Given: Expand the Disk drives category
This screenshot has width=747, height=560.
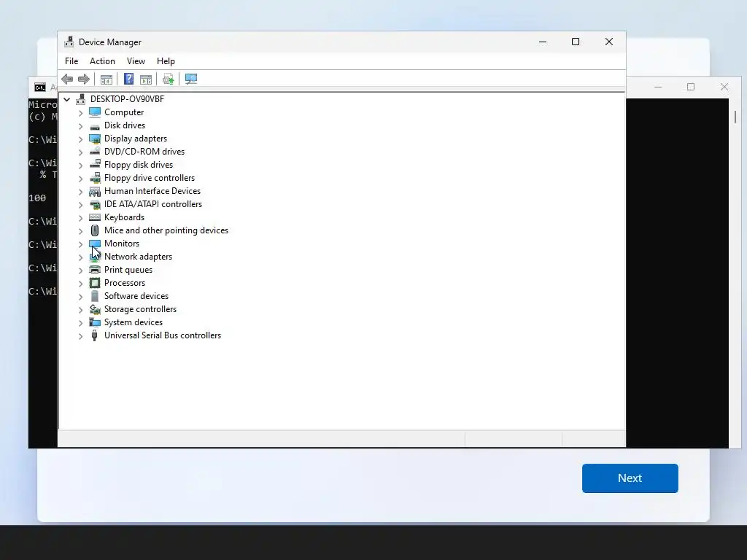Looking at the screenshot, I should (80, 125).
